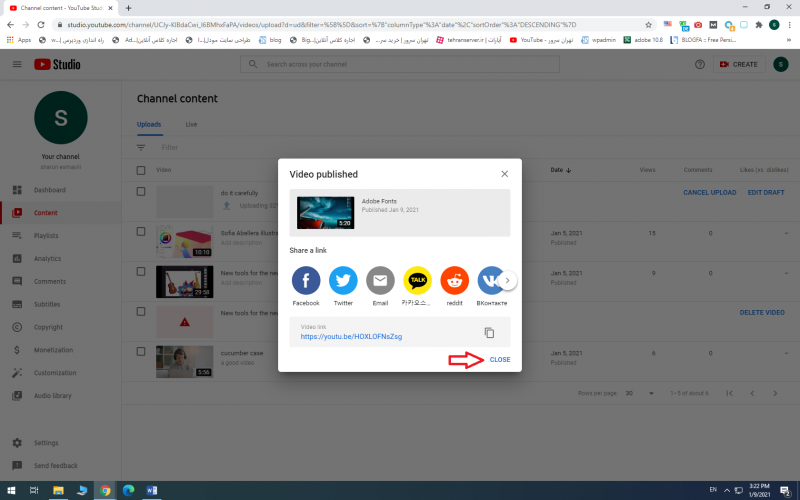Share video on reddit

click(454, 280)
